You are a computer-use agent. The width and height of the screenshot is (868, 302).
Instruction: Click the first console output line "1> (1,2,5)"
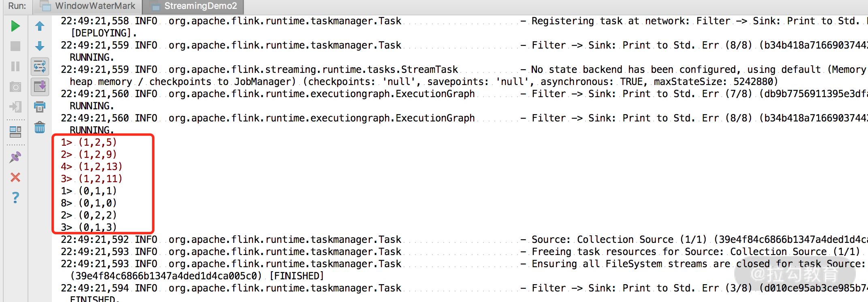pyautogui.click(x=89, y=142)
